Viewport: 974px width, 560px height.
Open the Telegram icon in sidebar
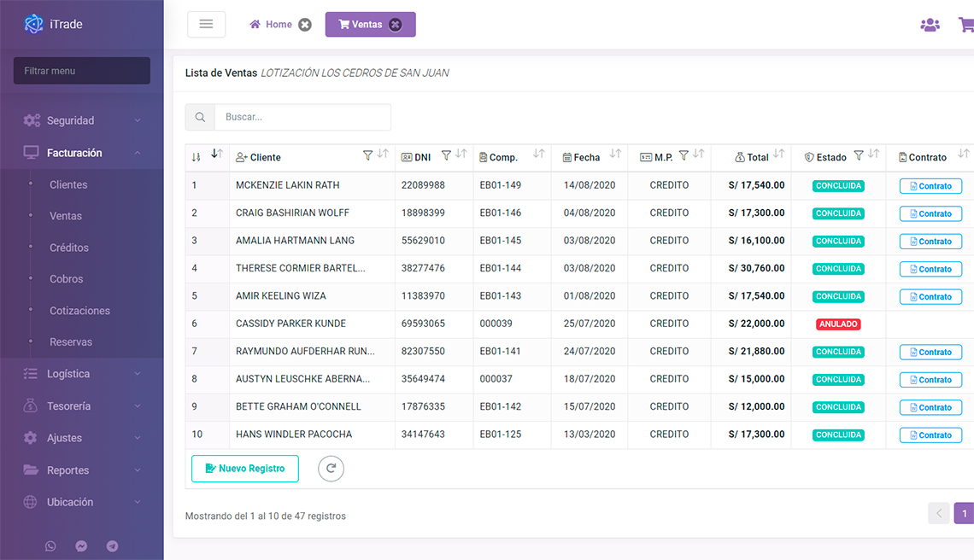112,546
